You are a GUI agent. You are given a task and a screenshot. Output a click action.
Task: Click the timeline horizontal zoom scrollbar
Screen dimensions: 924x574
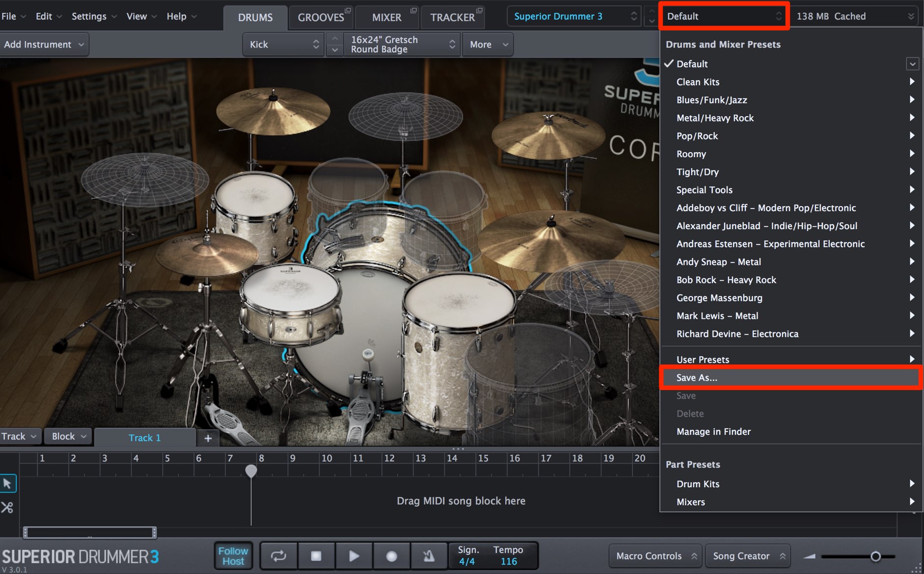pos(90,532)
